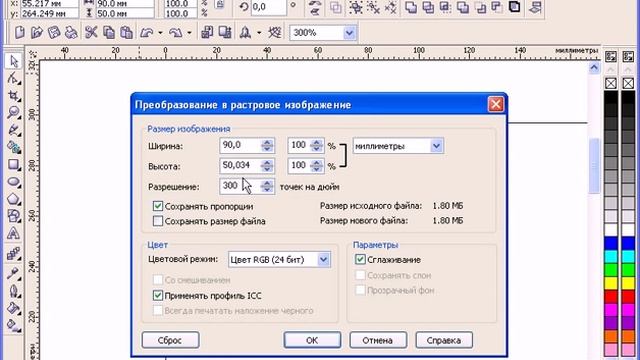Click the Ширина percent stepper arrows
This screenshot has width=640, height=360.
317,146
